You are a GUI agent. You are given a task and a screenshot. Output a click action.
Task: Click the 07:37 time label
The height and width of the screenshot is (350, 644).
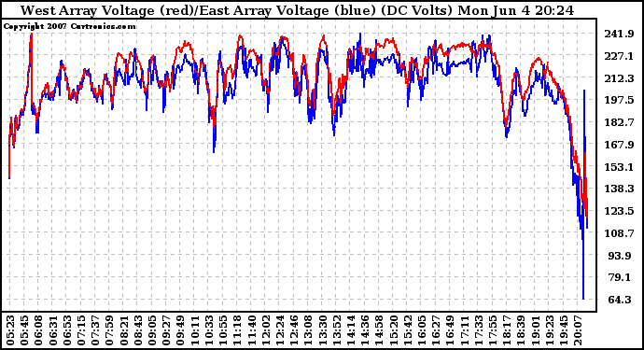(95, 330)
